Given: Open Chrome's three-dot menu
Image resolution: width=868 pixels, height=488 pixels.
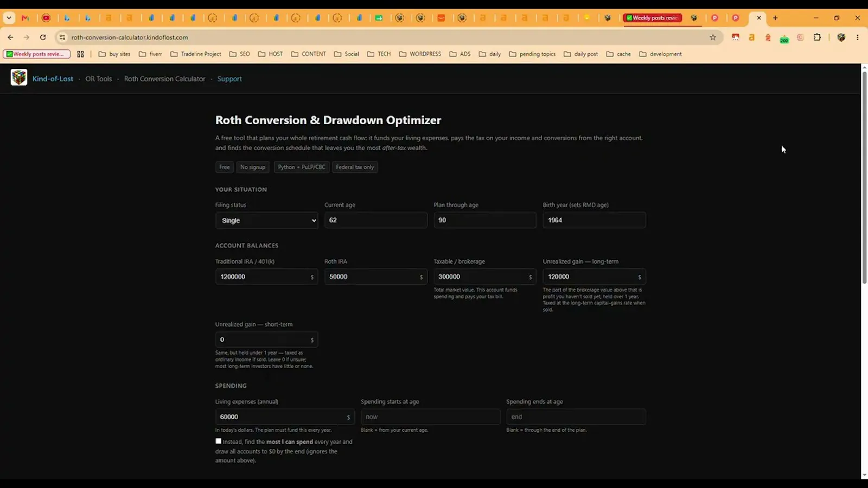Looking at the screenshot, I should click(857, 37).
